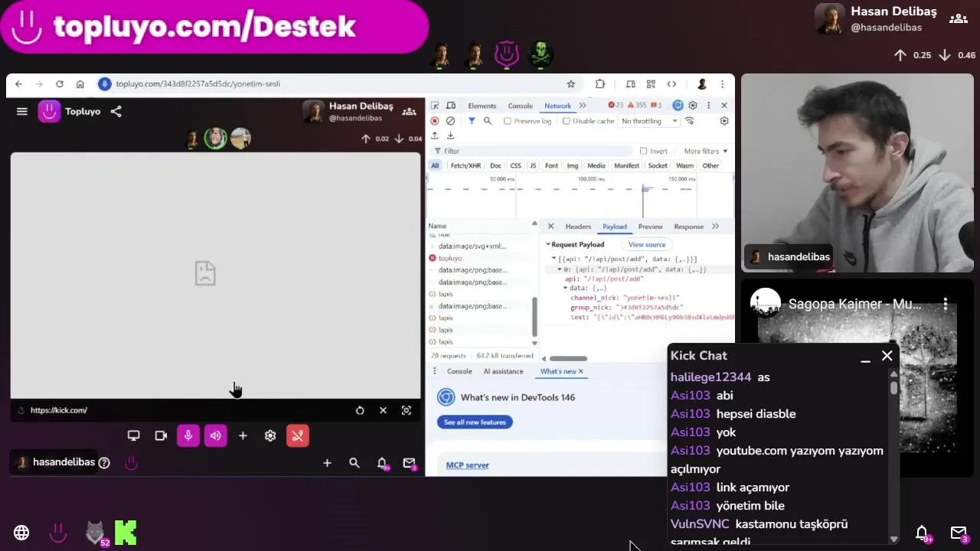980x551 pixels.
Task: Open search magnifier in bottom page bar
Action: click(x=354, y=463)
